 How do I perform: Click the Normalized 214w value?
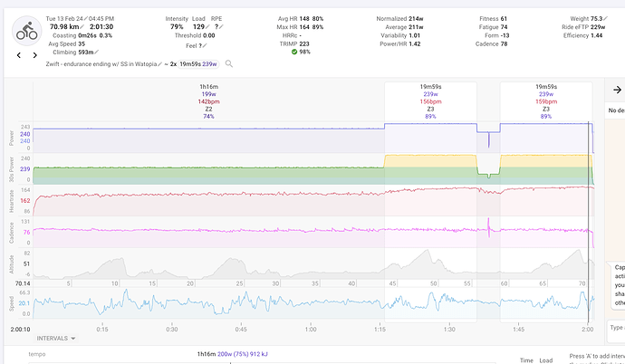416,19
